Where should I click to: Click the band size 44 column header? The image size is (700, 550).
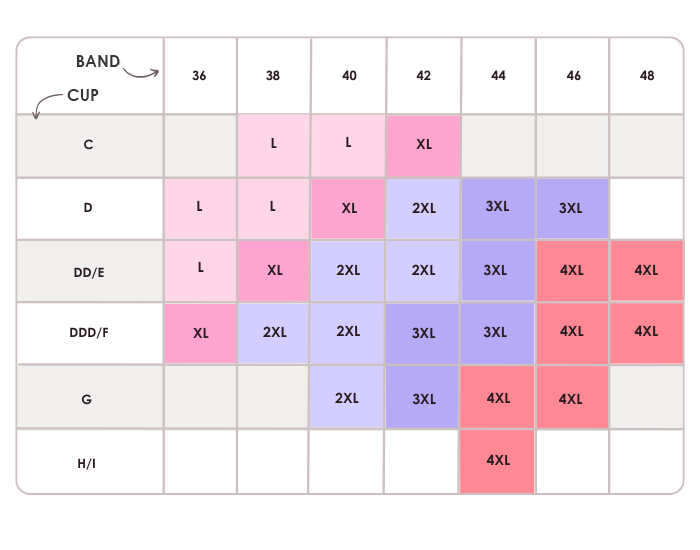(498, 76)
